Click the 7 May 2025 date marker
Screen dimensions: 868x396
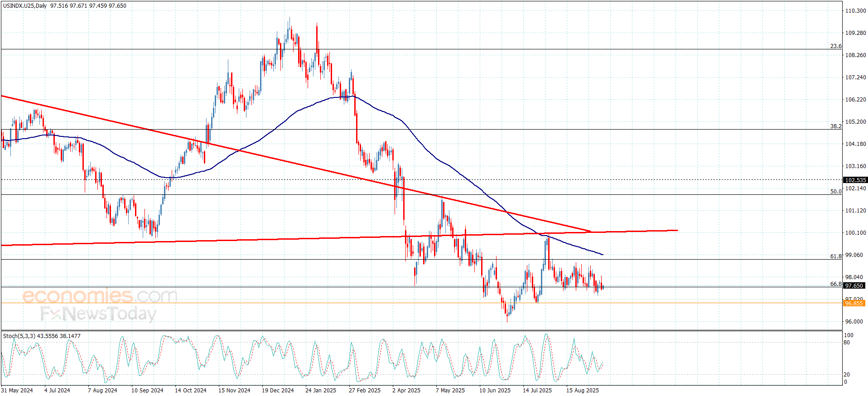tap(450, 391)
